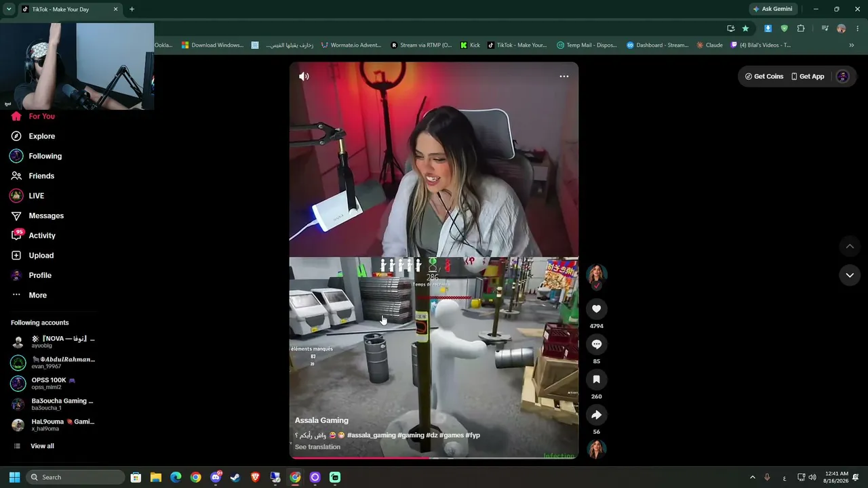Open the Windows Start menu

tap(14, 477)
